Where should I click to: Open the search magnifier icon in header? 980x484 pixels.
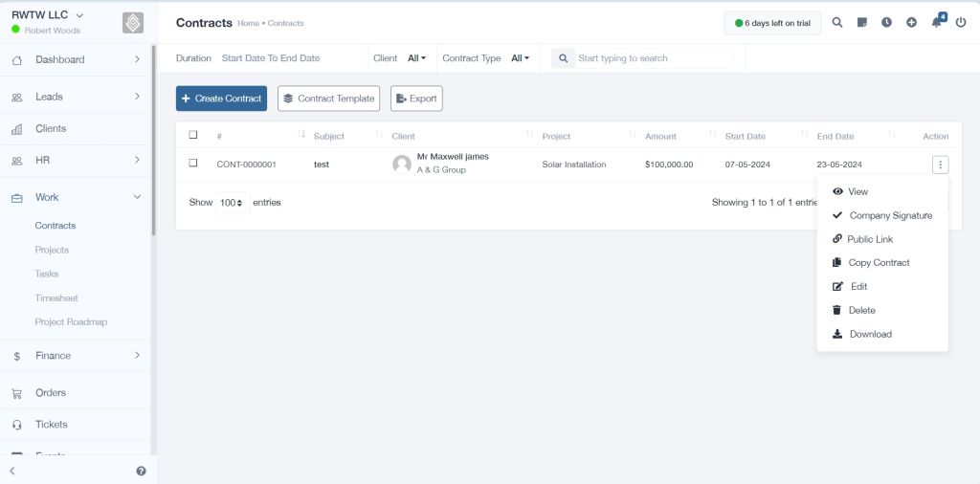[x=836, y=23]
